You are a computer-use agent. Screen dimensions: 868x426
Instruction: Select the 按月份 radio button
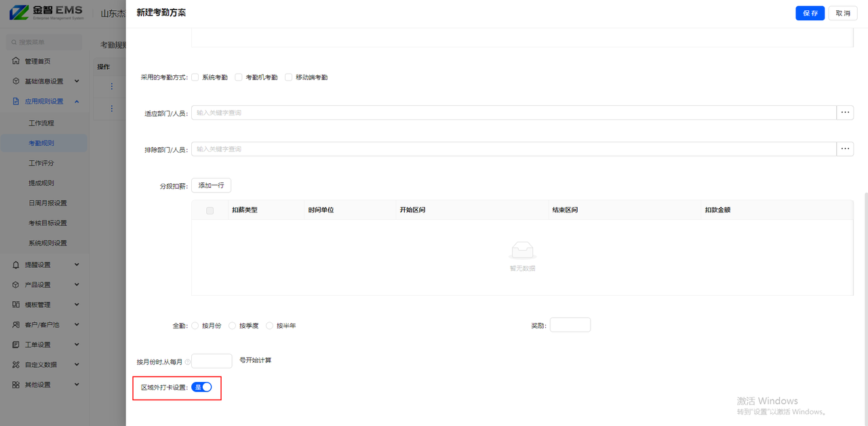(195, 326)
